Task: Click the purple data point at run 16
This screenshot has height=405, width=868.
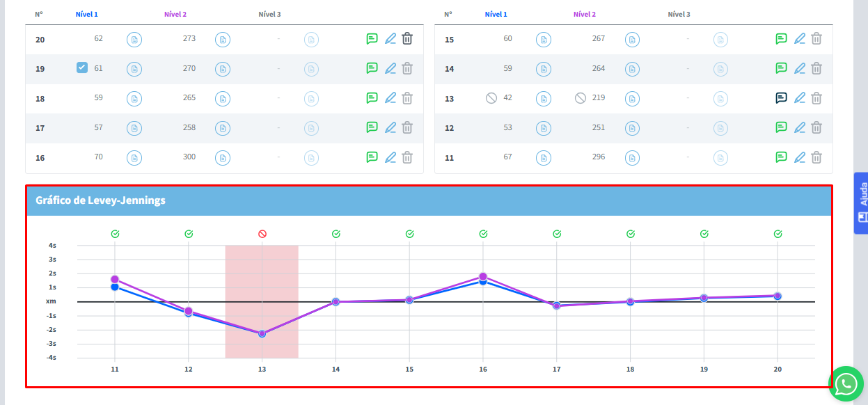Action: pyautogui.click(x=483, y=276)
